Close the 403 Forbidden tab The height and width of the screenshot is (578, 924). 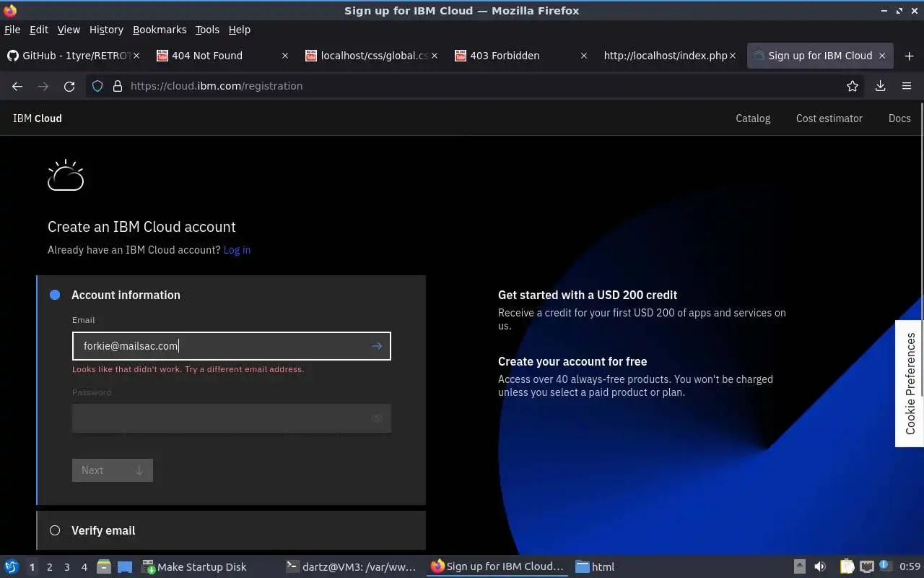(x=583, y=56)
